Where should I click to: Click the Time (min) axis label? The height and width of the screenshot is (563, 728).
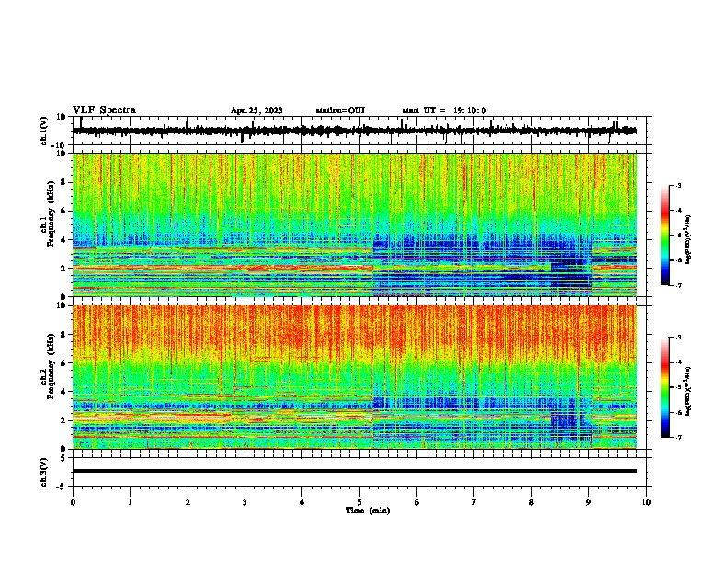(x=368, y=511)
